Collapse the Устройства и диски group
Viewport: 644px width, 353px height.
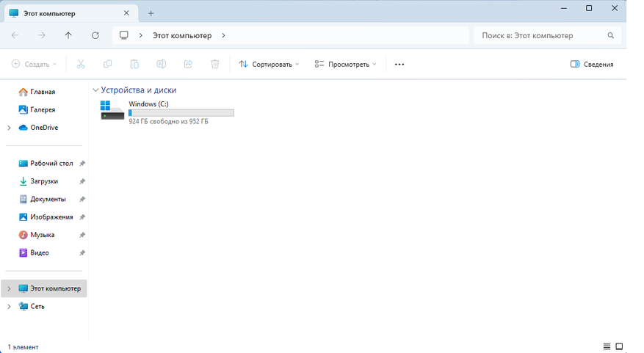(x=95, y=90)
